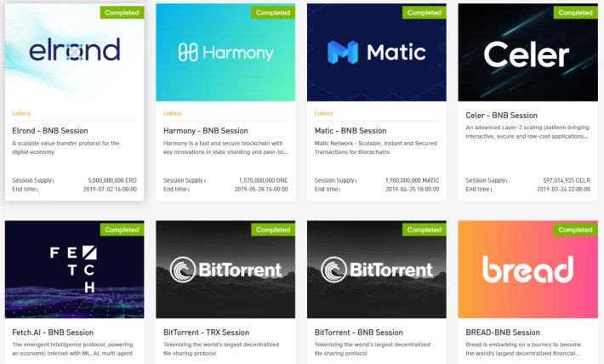604x364 pixels.
Task: Click Completed badge on Harmony card
Action: click(273, 13)
